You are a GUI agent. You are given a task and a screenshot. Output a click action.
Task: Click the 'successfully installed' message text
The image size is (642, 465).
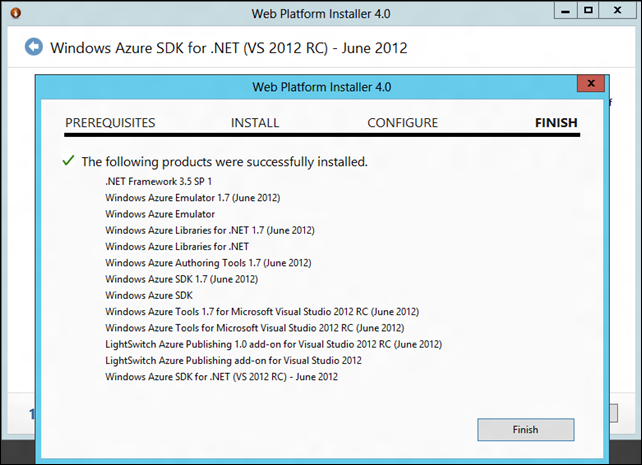point(224,161)
